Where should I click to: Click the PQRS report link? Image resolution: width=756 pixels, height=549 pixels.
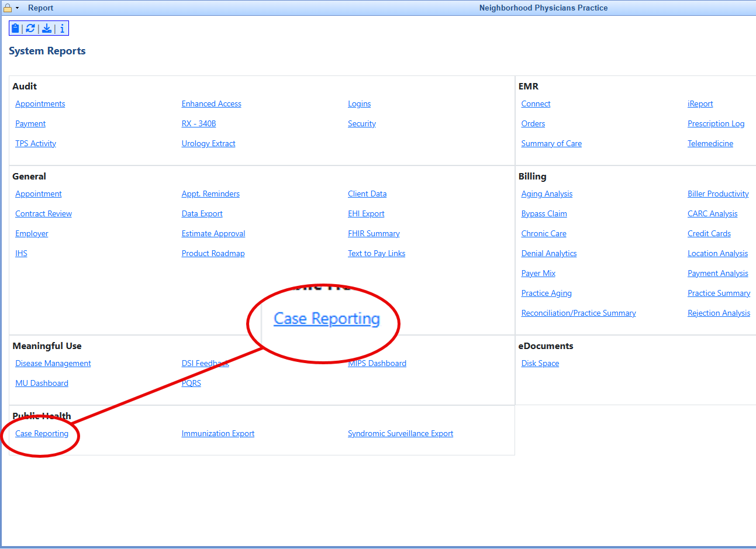click(x=191, y=384)
